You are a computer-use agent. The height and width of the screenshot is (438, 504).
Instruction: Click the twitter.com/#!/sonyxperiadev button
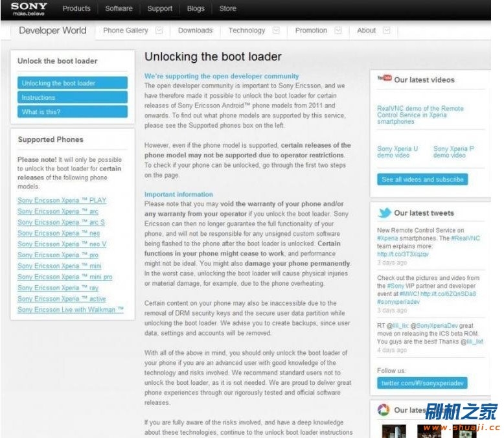(422, 383)
